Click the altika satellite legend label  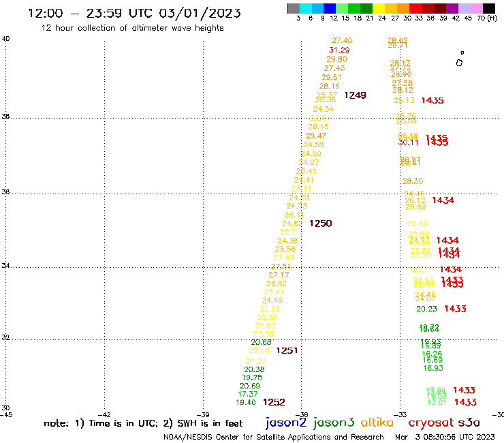pos(377,423)
